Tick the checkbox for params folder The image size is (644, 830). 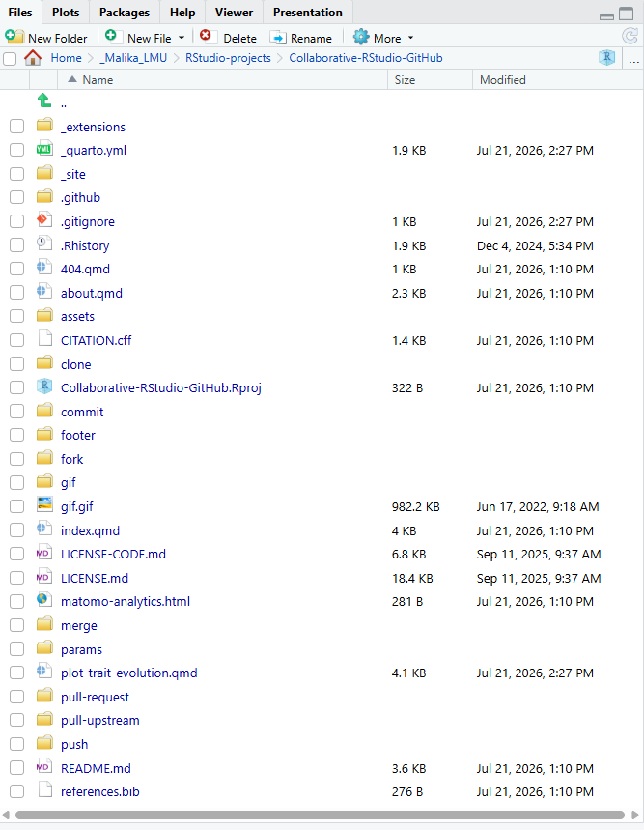(17, 648)
